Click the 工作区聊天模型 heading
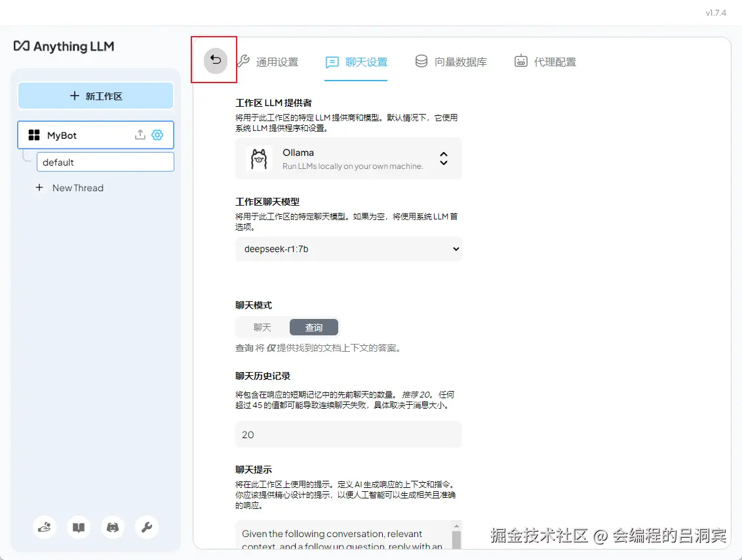 pos(267,202)
